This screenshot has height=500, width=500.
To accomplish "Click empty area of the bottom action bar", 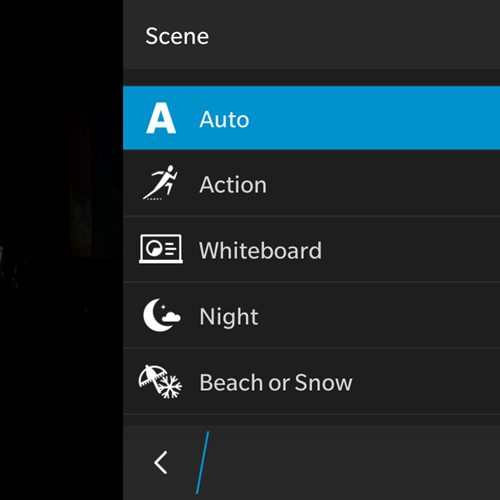I will 353,463.
